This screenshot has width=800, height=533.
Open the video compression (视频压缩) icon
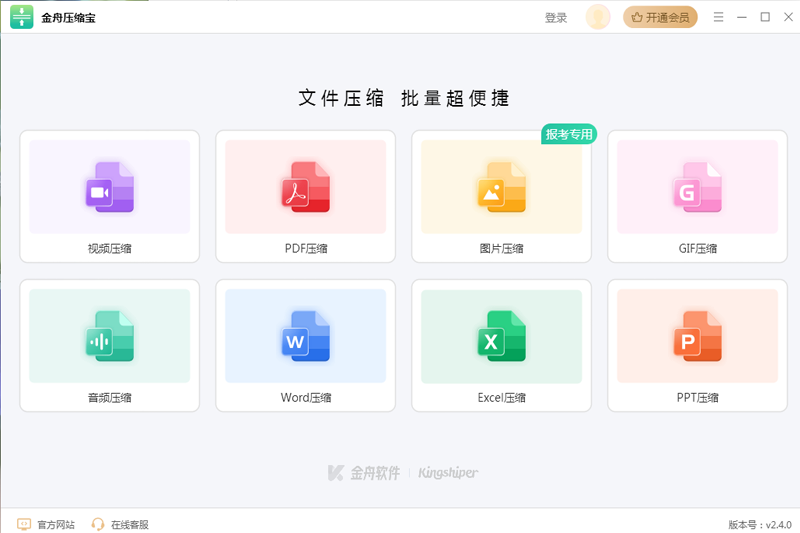click(x=109, y=186)
